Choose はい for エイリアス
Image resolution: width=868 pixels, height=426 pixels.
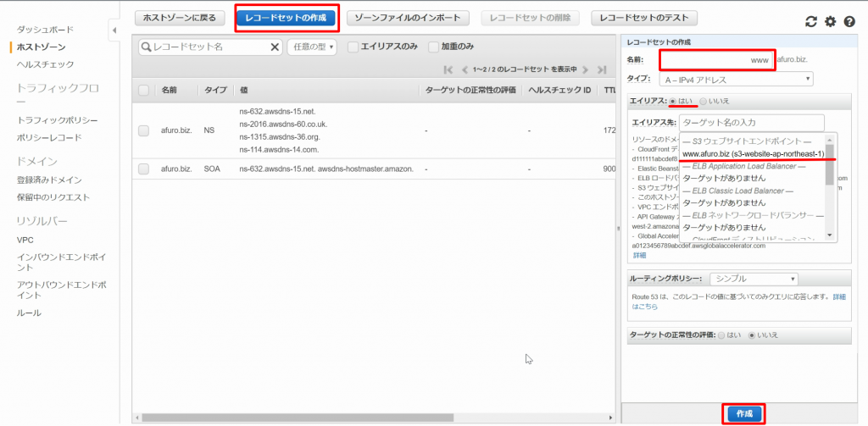(x=672, y=102)
